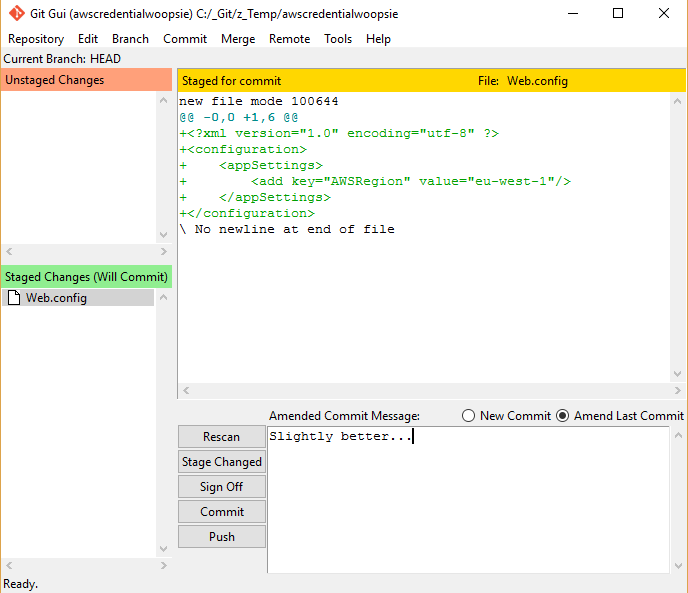Image resolution: width=688 pixels, height=593 pixels.
Task: Click down arrow of Unstaged Changes scrollbar
Action: (x=164, y=235)
